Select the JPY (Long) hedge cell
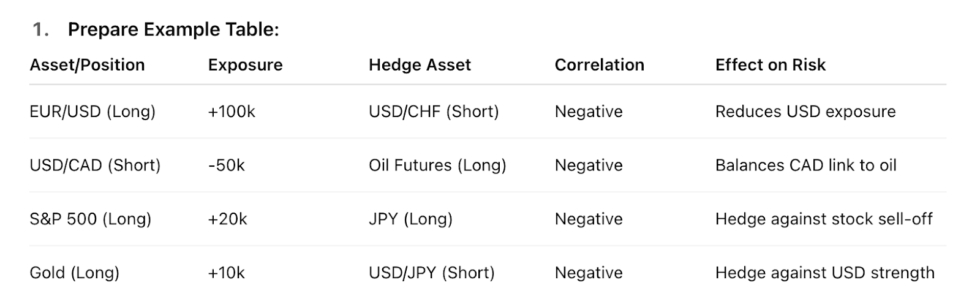Image resolution: width=980 pixels, height=307 pixels. pos(410,219)
